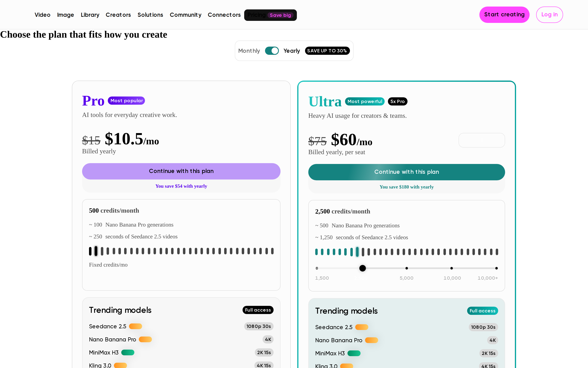This screenshot has height=368, width=588.
Task: Click Seedance 2.5 row in Pro card
Action: click(x=181, y=326)
